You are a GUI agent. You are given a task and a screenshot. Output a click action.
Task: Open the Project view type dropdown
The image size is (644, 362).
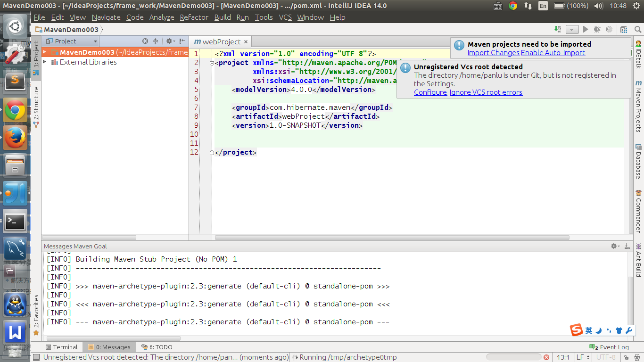(x=72, y=41)
